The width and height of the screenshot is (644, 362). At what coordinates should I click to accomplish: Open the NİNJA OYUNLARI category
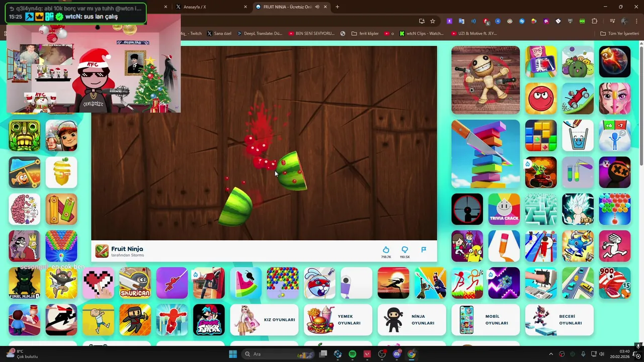[x=412, y=320]
